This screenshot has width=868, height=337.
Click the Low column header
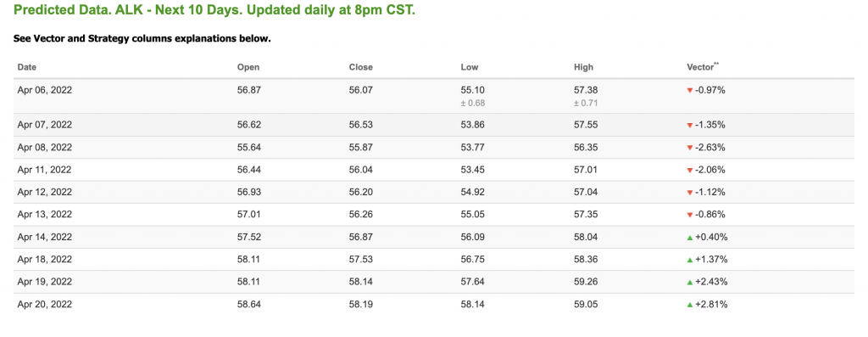click(470, 67)
